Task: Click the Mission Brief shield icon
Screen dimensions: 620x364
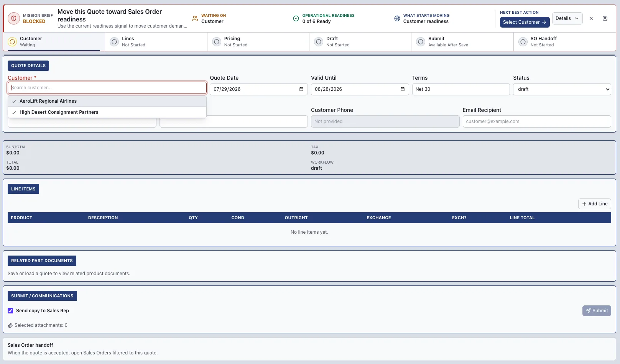Action: point(14,18)
